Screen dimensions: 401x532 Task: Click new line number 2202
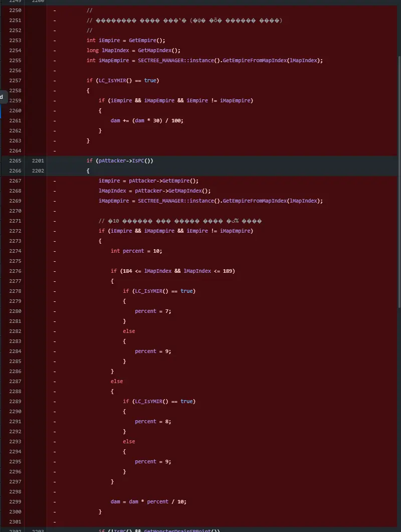coord(38,170)
